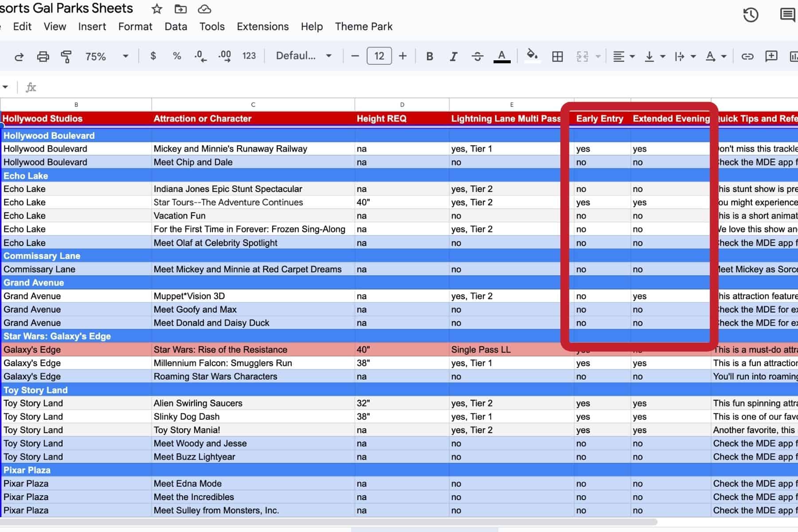
Task: Select 'Millennium Falcon: Smugglers Run' cell
Action: 253,363
